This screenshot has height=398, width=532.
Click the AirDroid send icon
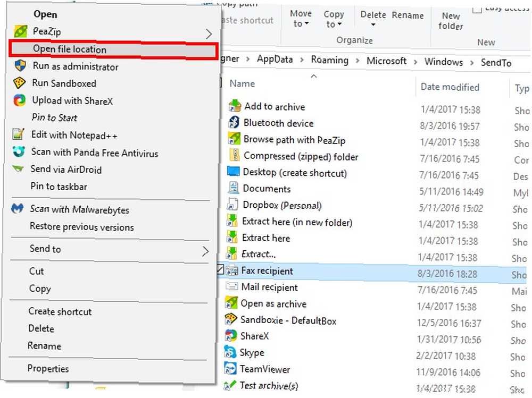(x=18, y=168)
